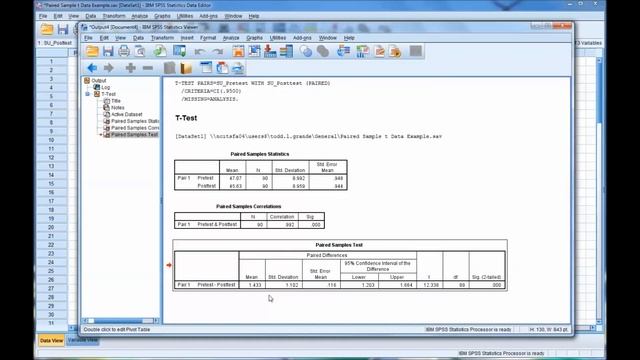
Task: Click the minus Collapse outline icon
Action: coord(148,68)
